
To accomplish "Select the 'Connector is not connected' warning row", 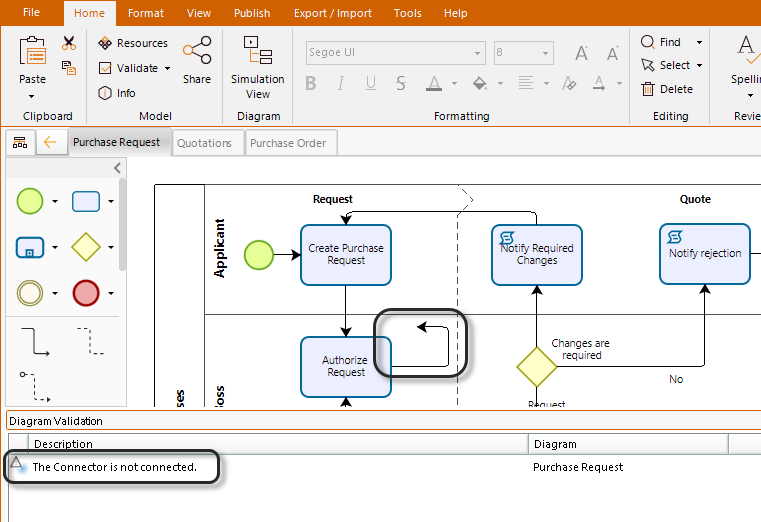I will (114, 467).
